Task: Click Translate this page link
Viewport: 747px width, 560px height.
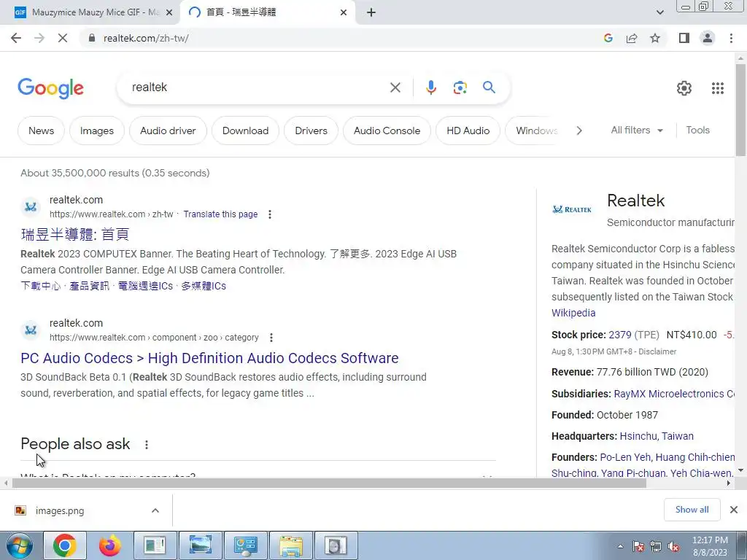Action: click(x=220, y=214)
